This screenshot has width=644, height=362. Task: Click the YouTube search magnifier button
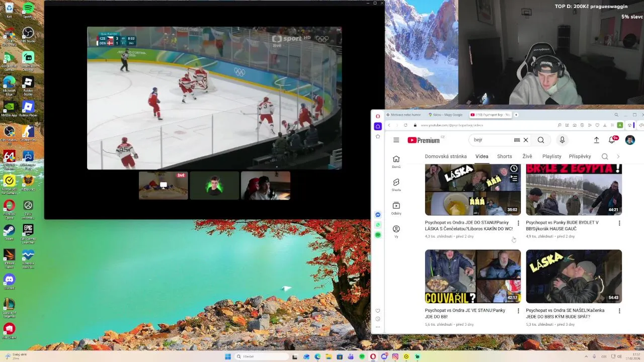pos(541,140)
